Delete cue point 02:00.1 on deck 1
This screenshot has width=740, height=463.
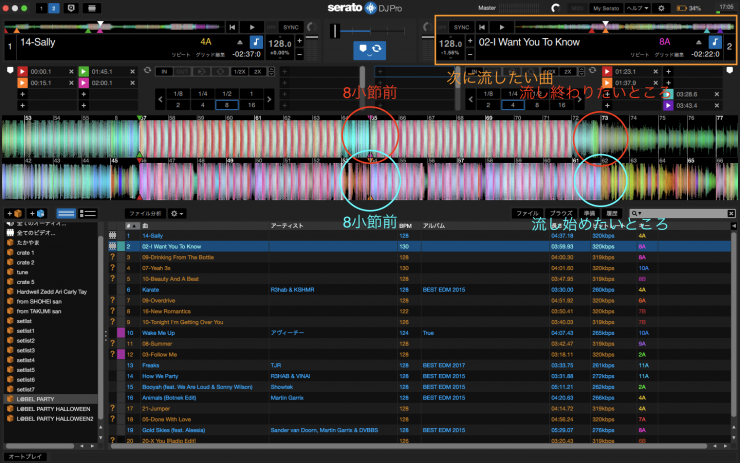133,83
